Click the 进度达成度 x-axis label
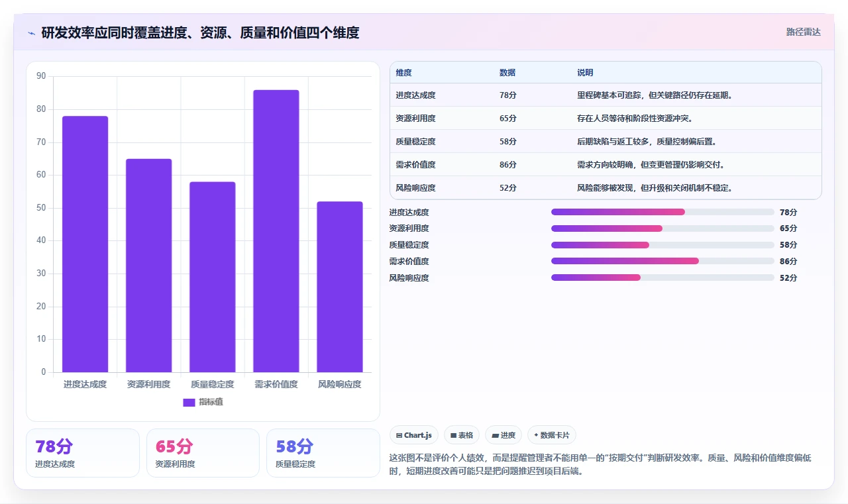 pos(85,384)
